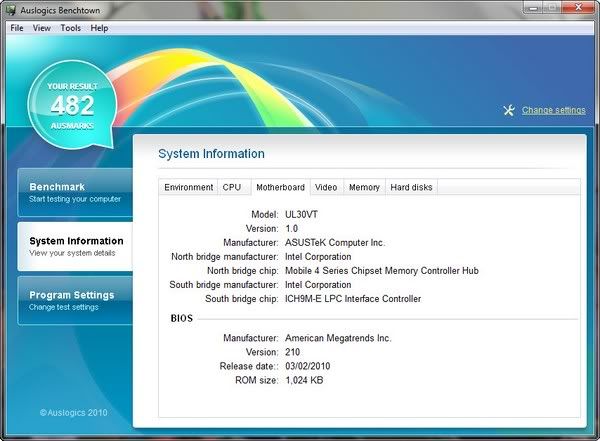Image resolution: width=600 pixels, height=441 pixels.
Task: Click the BIOS version value 210
Action: coord(293,352)
